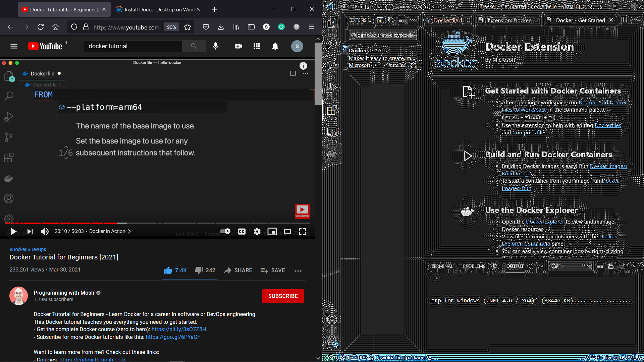Open YouTube notifications bell
The width and height of the screenshot is (644, 362).
click(275, 46)
